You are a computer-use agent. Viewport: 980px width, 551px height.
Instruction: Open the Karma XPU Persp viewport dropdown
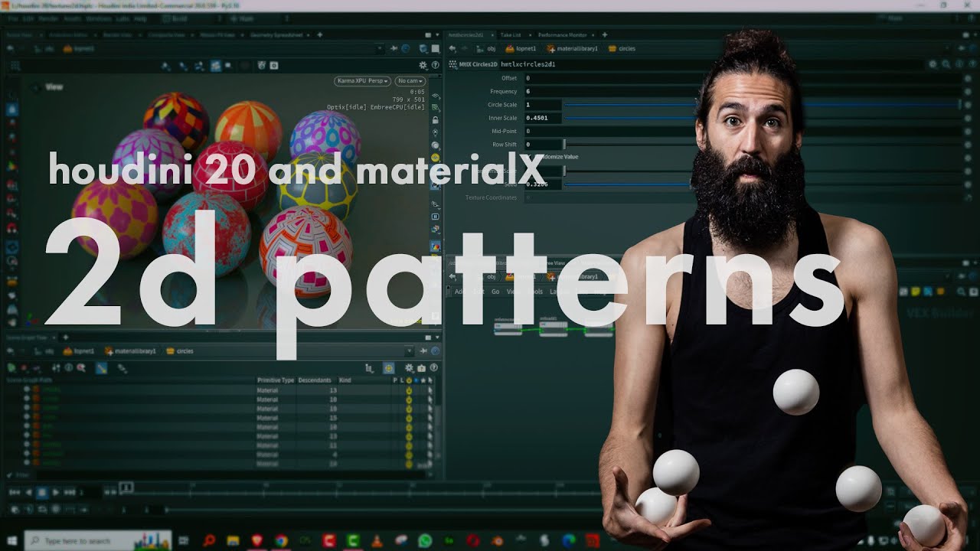[362, 80]
